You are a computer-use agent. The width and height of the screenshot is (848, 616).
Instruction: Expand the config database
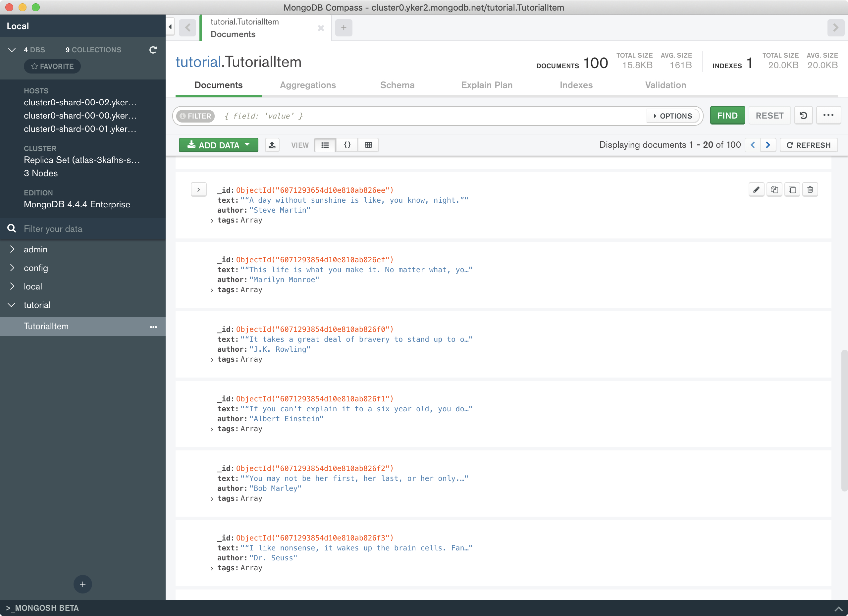tap(12, 268)
